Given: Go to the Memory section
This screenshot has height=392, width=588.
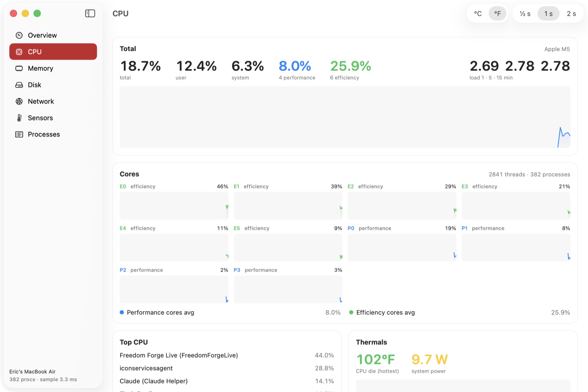Looking at the screenshot, I should tap(53, 68).
